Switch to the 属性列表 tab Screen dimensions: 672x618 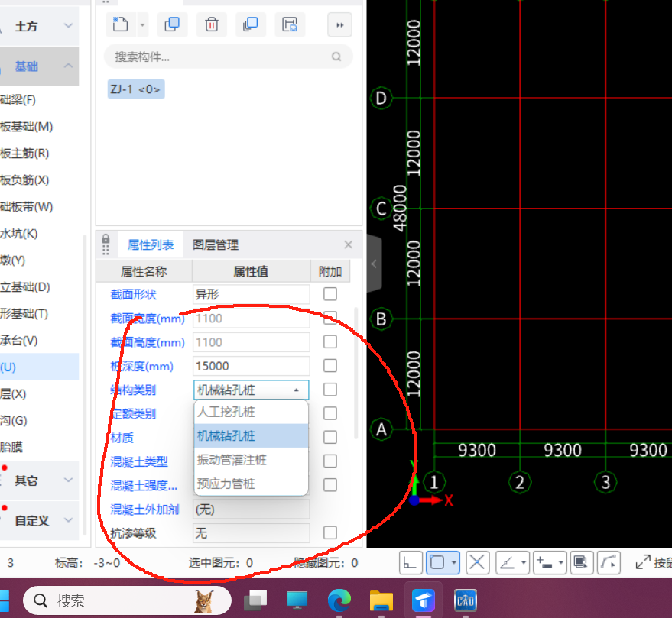tap(151, 245)
